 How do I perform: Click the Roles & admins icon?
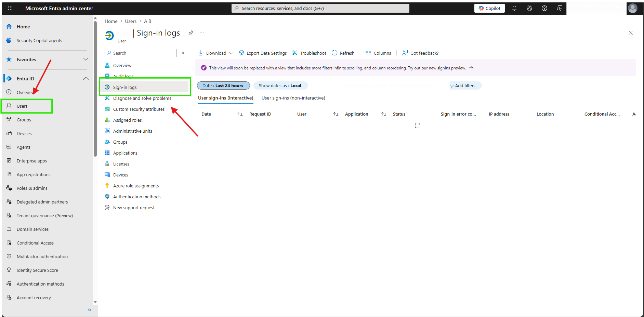(x=9, y=188)
